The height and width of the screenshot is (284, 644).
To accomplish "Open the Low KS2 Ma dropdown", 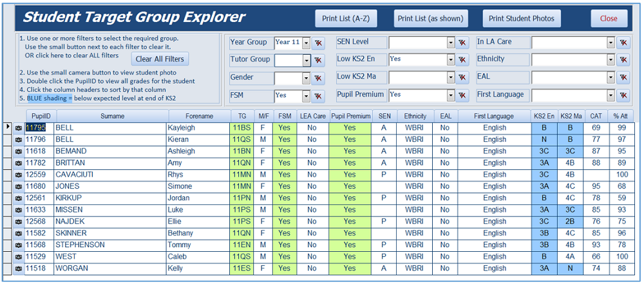I will [x=451, y=78].
